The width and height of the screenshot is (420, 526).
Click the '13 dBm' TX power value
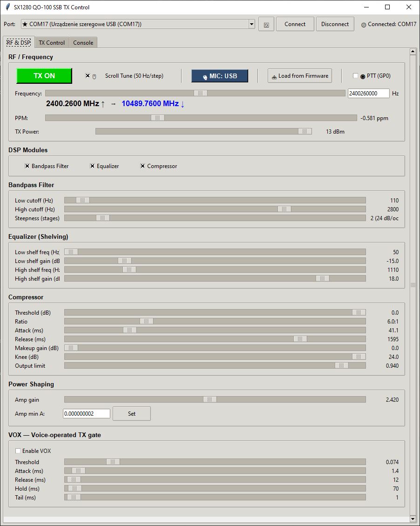pos(335,132)
